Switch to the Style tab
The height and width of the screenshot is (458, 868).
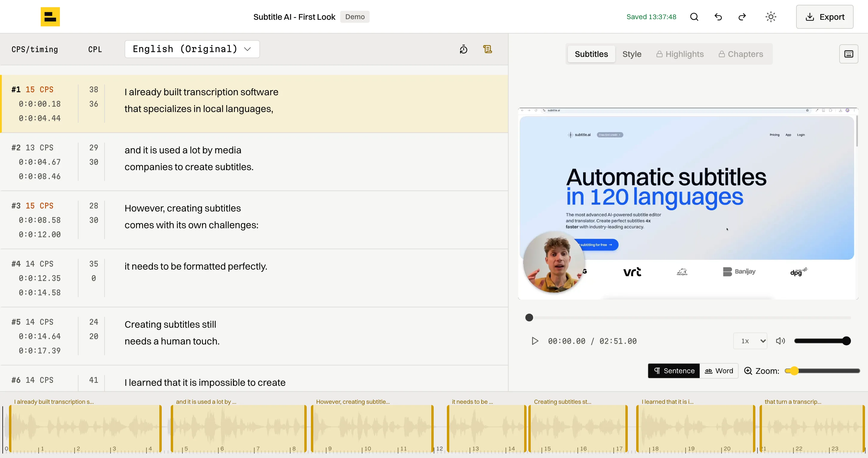(x=632, y=54)
